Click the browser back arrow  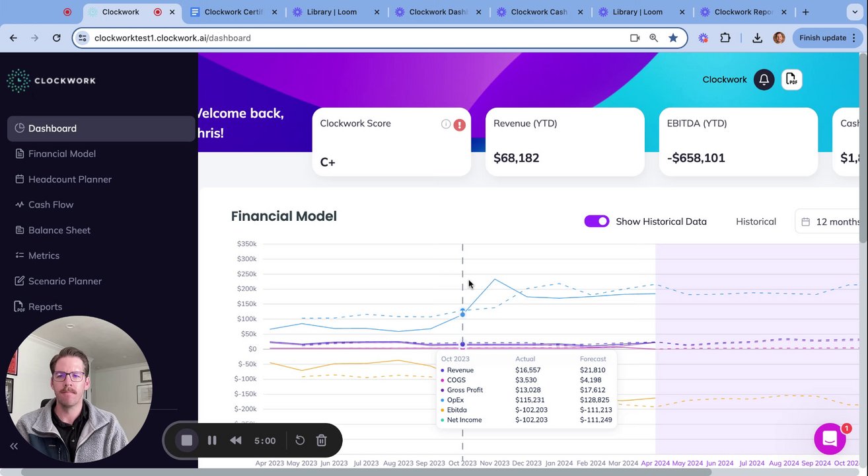pos(14,38)
